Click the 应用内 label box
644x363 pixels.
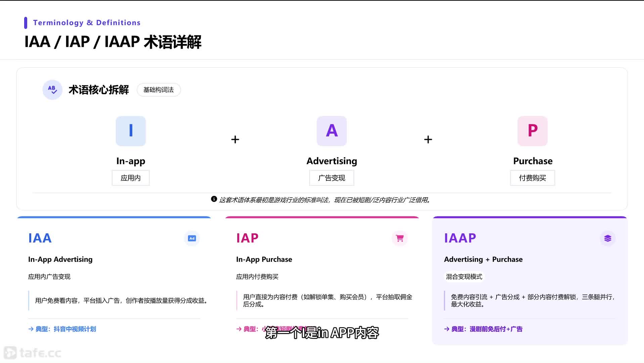[x=131, y=178]
